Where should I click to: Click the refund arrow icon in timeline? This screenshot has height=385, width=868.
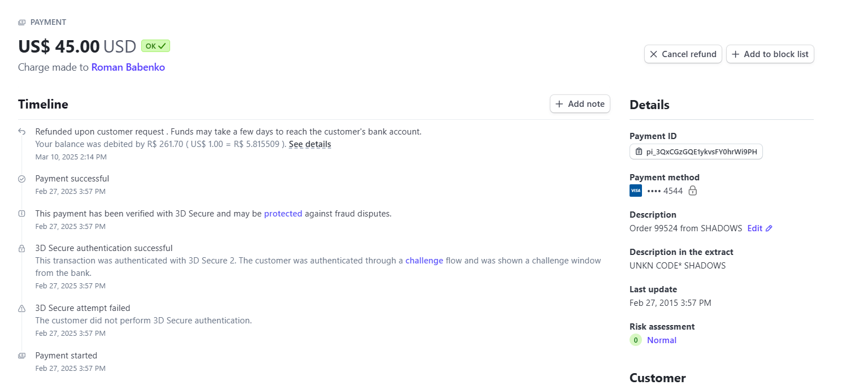pyautogui.click(x=21, y=132)
